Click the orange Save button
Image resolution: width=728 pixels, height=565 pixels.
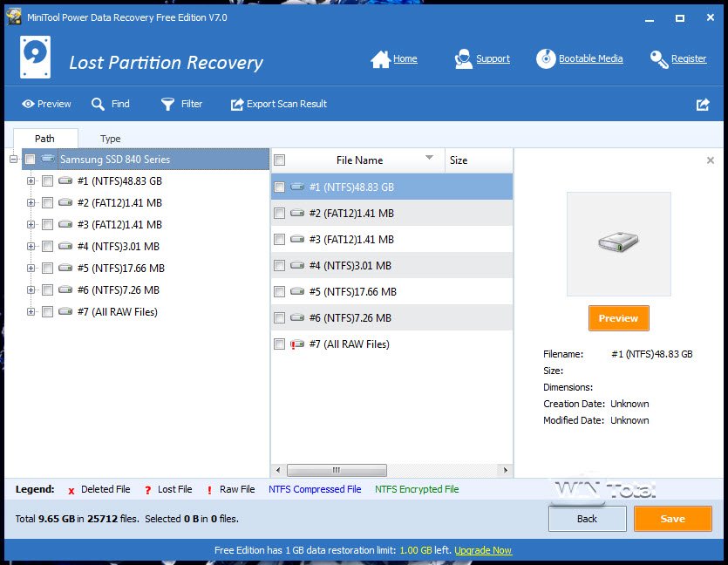673,519
